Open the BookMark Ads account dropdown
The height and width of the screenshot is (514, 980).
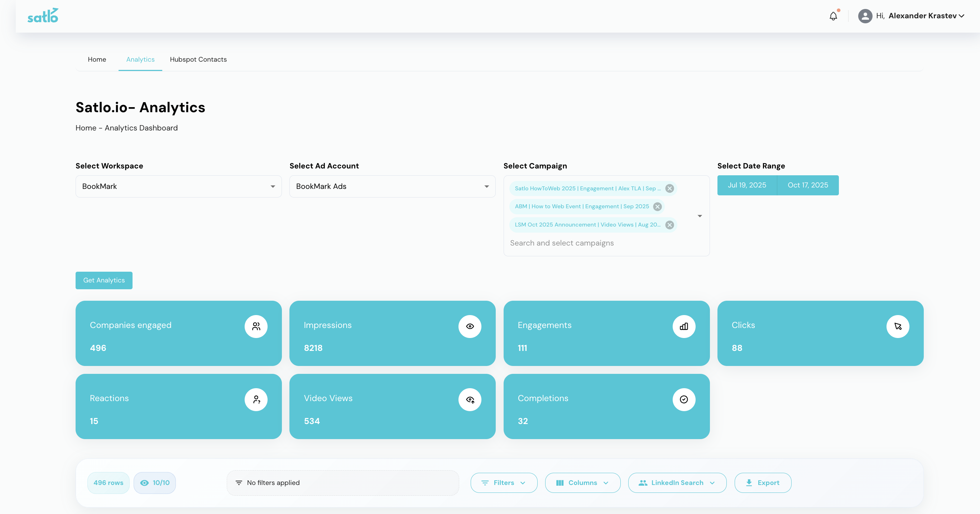pos(392,186)
